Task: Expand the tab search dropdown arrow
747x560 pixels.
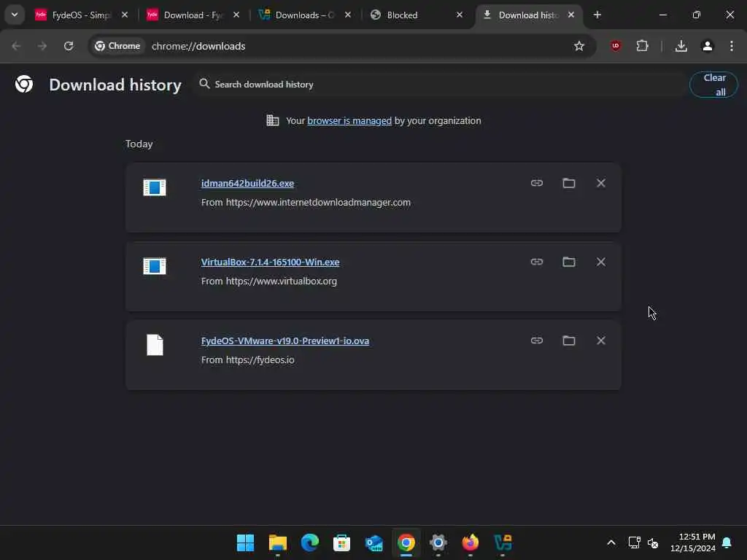Action: point(15,15)
